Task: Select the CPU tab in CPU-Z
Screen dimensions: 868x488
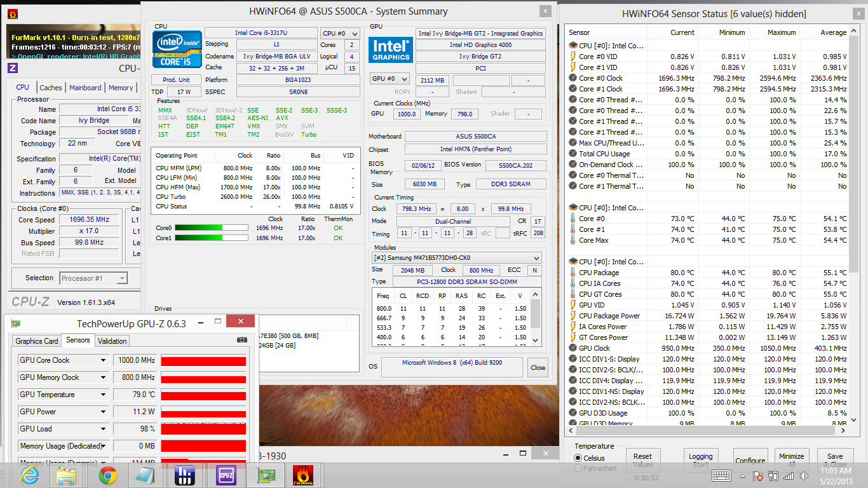Action: pos(22,87)
